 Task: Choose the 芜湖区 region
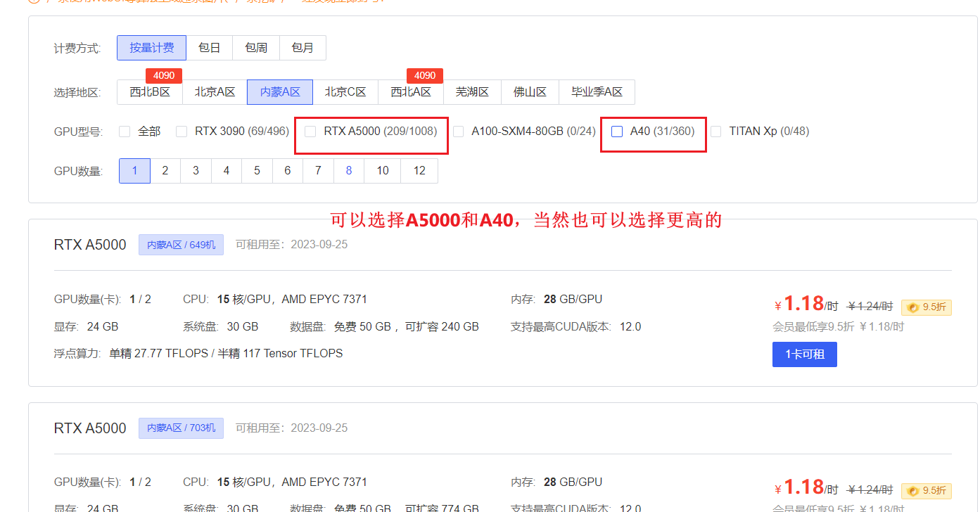coord(472,92)
